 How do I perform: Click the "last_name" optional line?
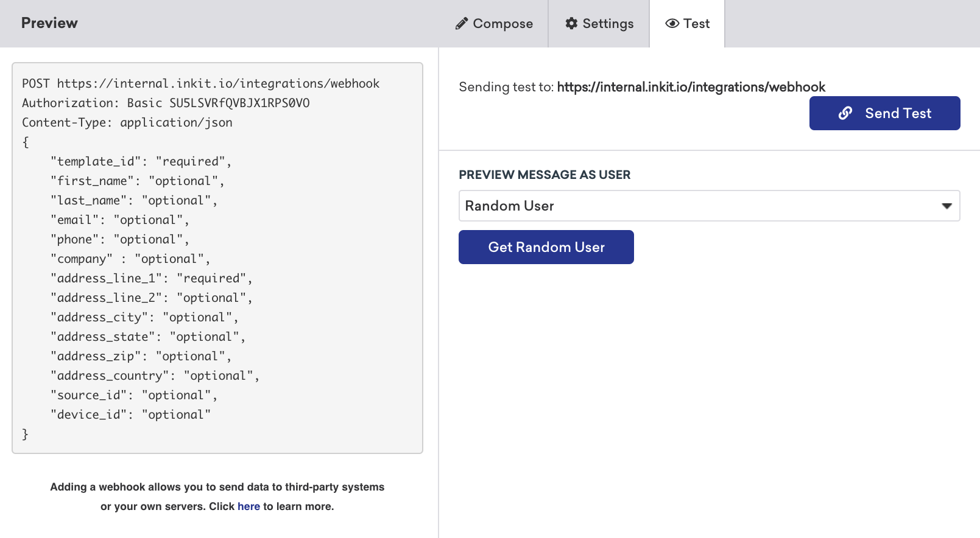(134, 200)
